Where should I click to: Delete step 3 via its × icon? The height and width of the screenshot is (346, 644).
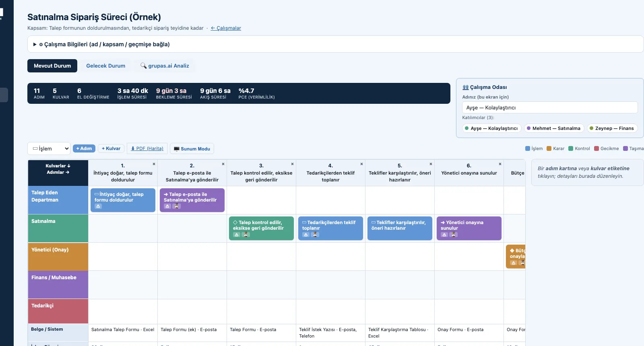point(292,164)
